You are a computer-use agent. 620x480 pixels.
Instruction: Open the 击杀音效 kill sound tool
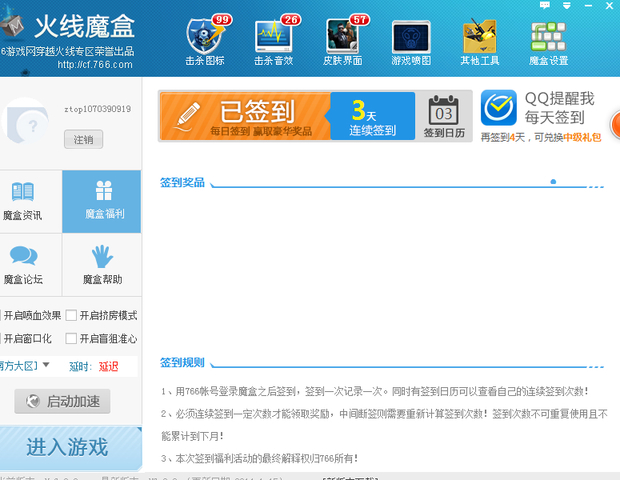tap(274, 41)
